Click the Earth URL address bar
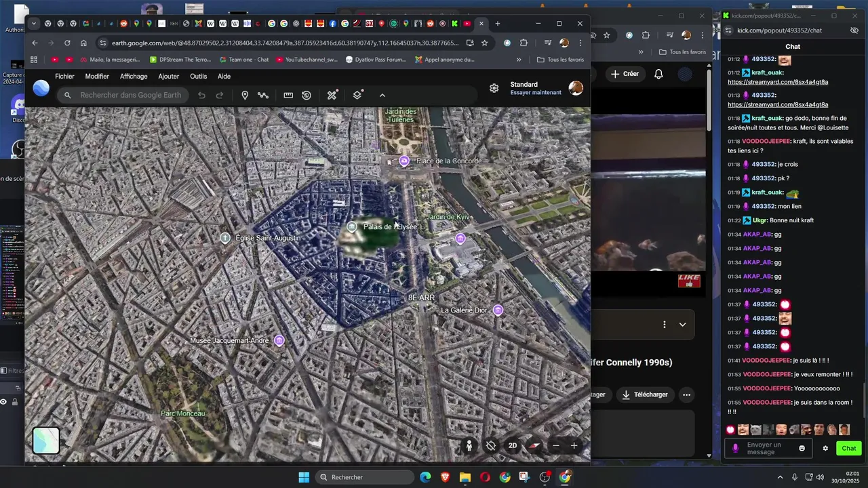Viewport: 868px width, 488px height. click(285, 43)
